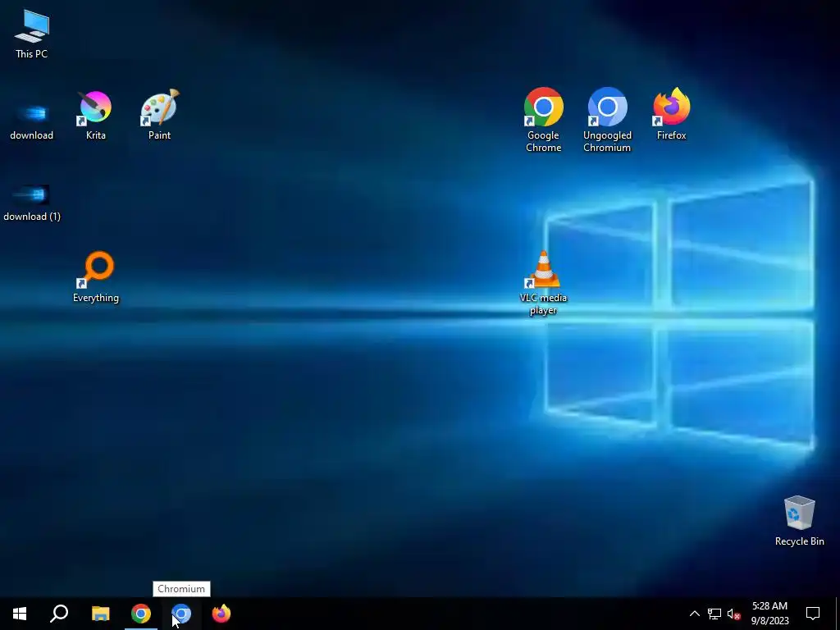Select the Krita desktop shortcut
Viewport: 840px width, 630px height.
coord(95,115)
